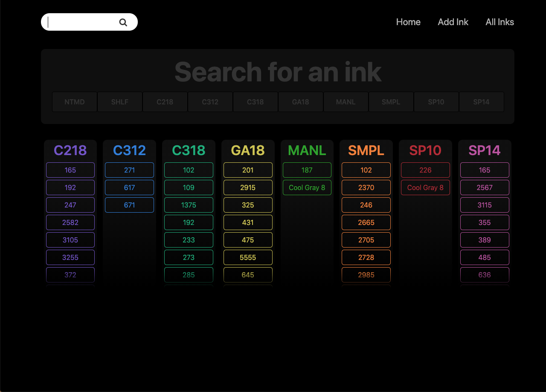Viewport: 546px width, 392px height.
Task: Open ink 2665 in SMPL column
Action: [x=366, y=222]
